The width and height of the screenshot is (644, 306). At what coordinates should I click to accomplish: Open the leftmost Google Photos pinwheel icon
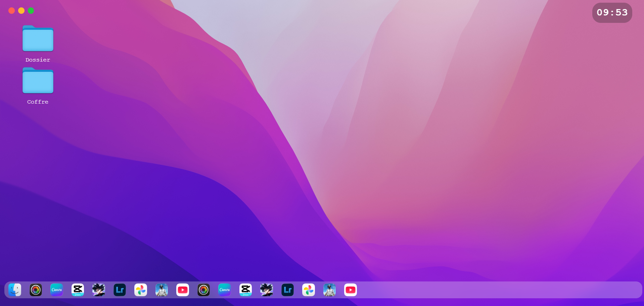pos(141,290)
